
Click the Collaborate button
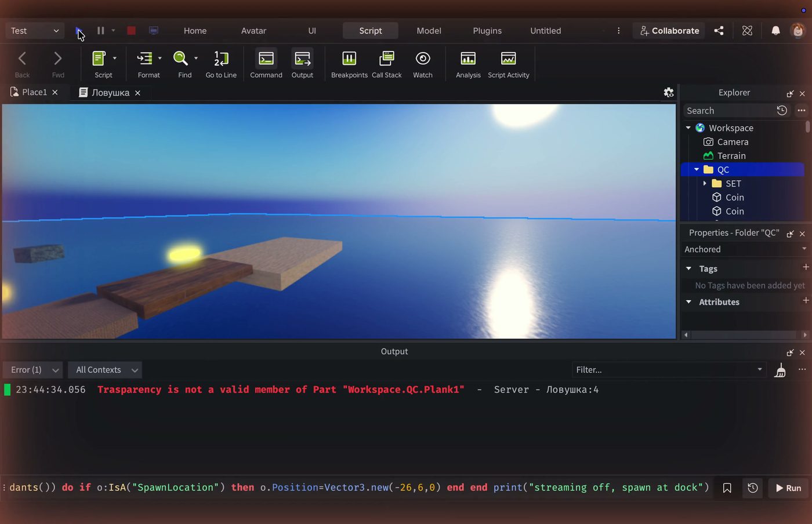point(669,31)
